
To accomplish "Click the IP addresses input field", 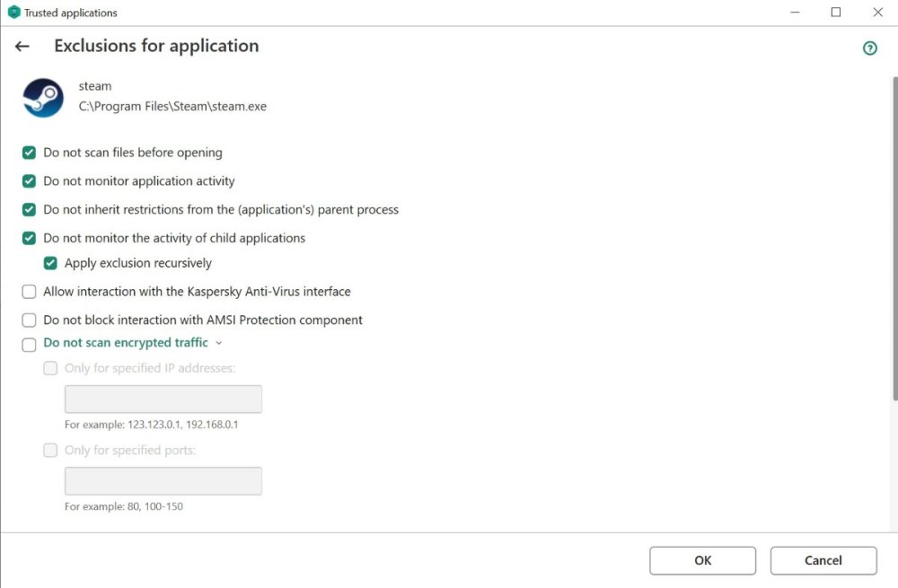I will [x=163, y=399].
